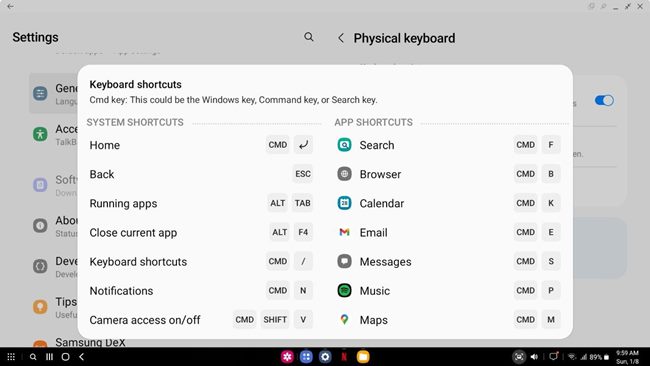Click the ESC key badge
Viewport: 650px width, 366px height.
(303, 174)
